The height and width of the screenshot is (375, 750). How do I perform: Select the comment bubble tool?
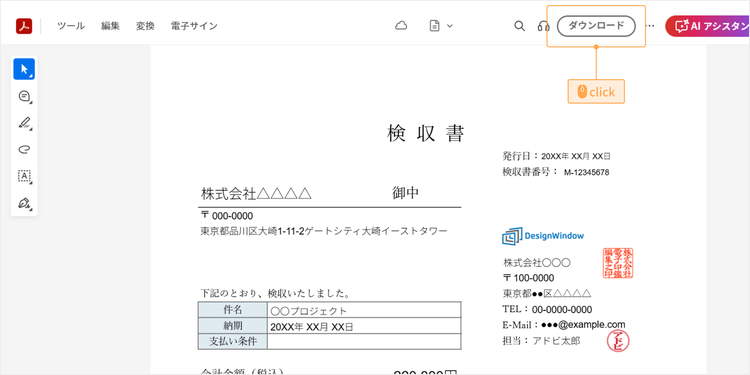(24, 96)
